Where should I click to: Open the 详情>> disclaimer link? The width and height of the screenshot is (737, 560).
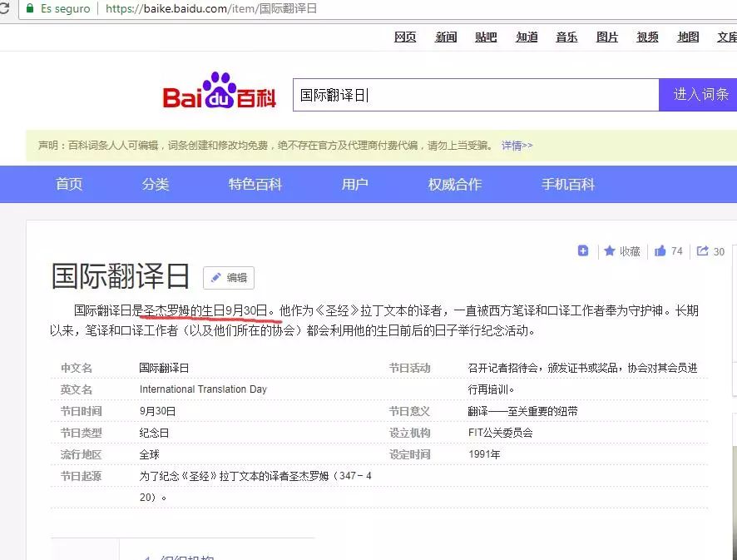pos(515,146)
